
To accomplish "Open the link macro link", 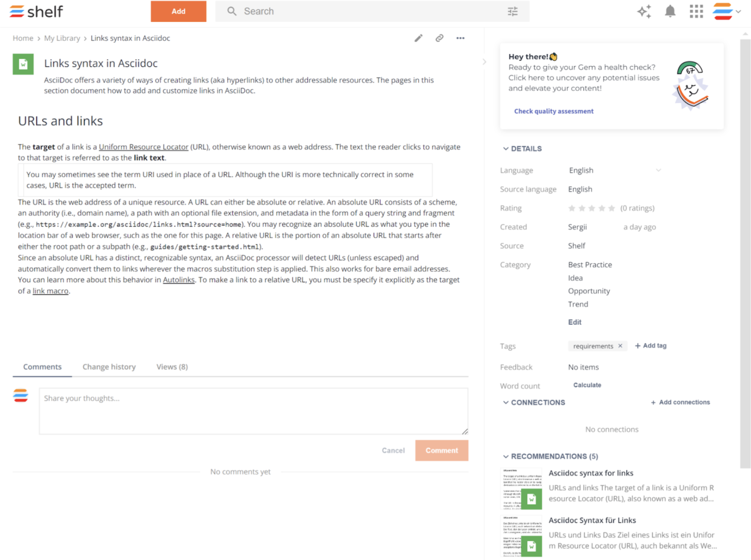I will pyautogui.click(x=51, y=291).
